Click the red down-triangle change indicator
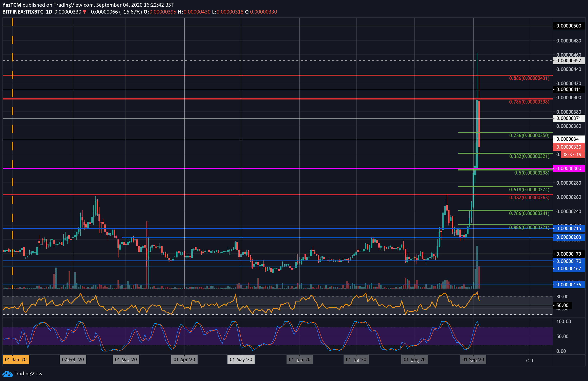 click(x=85, y=12)
